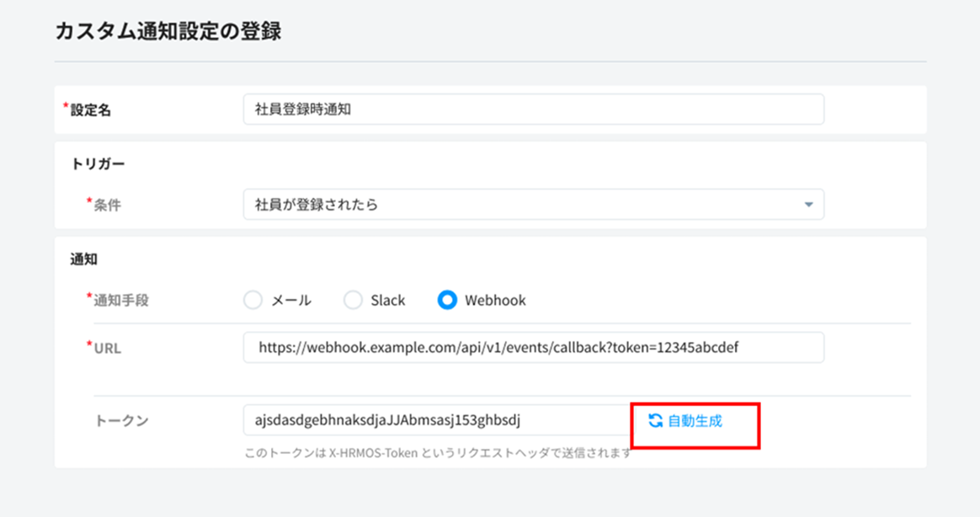Select the メール radio button
Viewport: 980px width, 517px height.
tap(253, 301)
